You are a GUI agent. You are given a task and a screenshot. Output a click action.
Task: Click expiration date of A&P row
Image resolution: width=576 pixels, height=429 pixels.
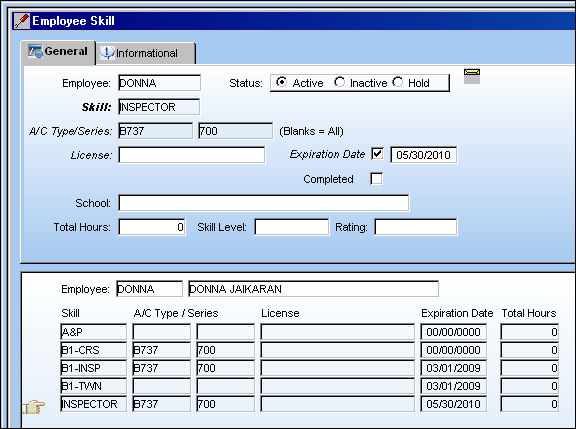tap(454, 332)
